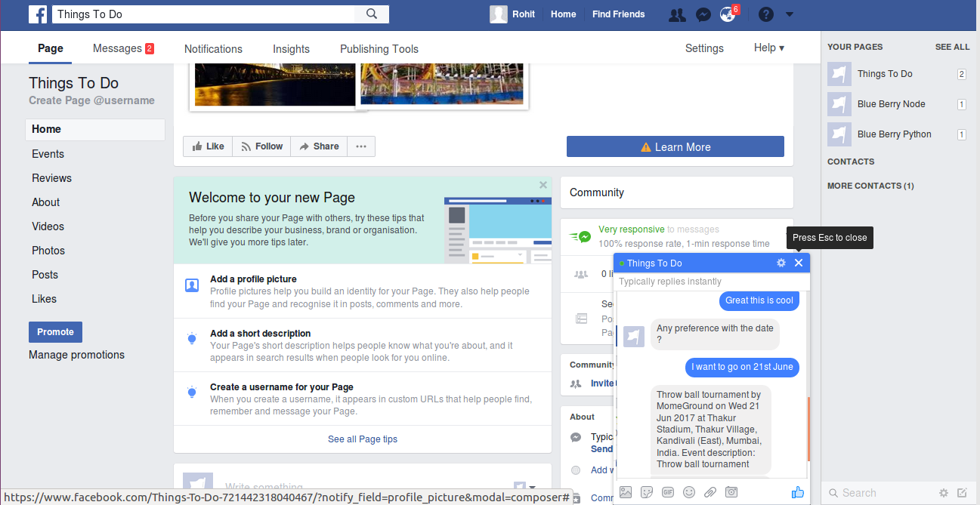This screenshot has height=505, width=980.
Task: Expand More Contacts (1)
Action: (870, 186)
